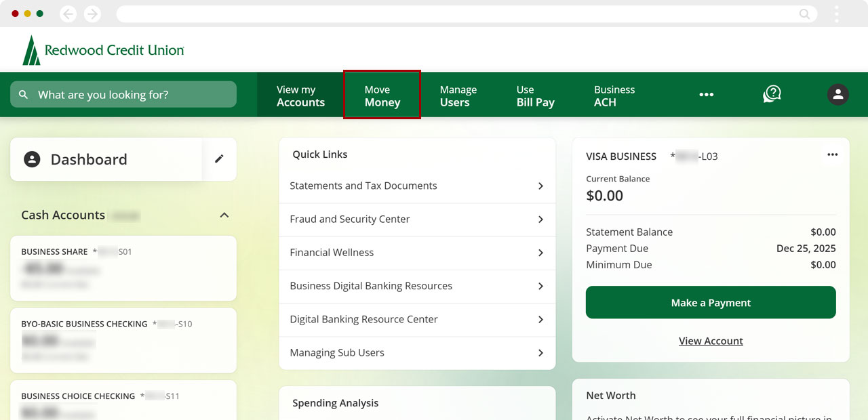Click the Quick Links heading
Screen dimensions: 868x420
point(320,154)
